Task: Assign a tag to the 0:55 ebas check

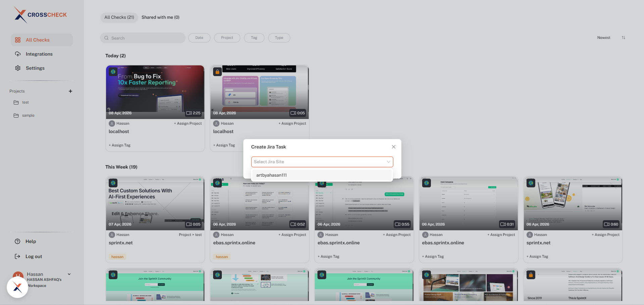Action: [x=329, y=256]
